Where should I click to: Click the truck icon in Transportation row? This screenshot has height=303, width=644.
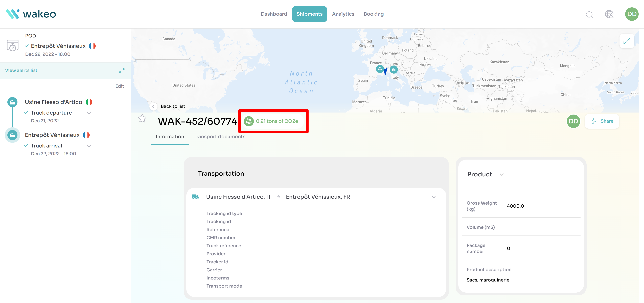point(195,197)
